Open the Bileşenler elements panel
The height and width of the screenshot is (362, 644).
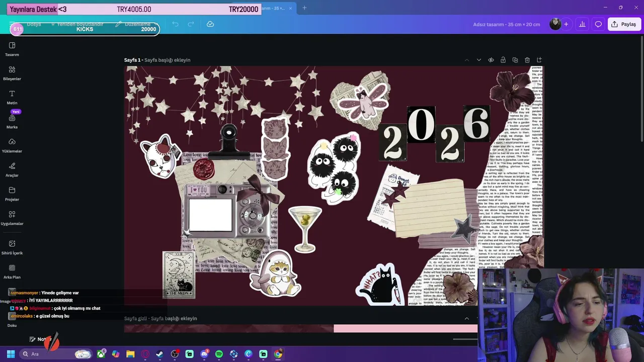tap(12, 73)
